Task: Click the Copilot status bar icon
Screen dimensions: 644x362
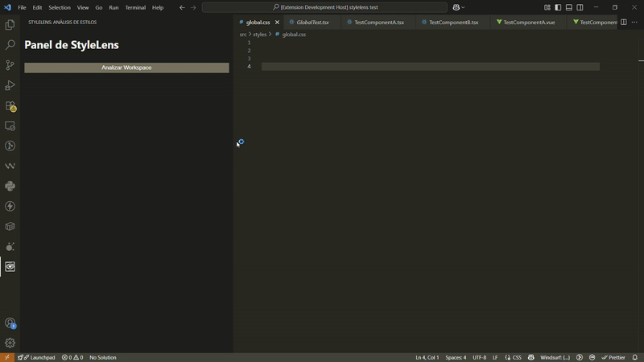Action: point(531,357)
